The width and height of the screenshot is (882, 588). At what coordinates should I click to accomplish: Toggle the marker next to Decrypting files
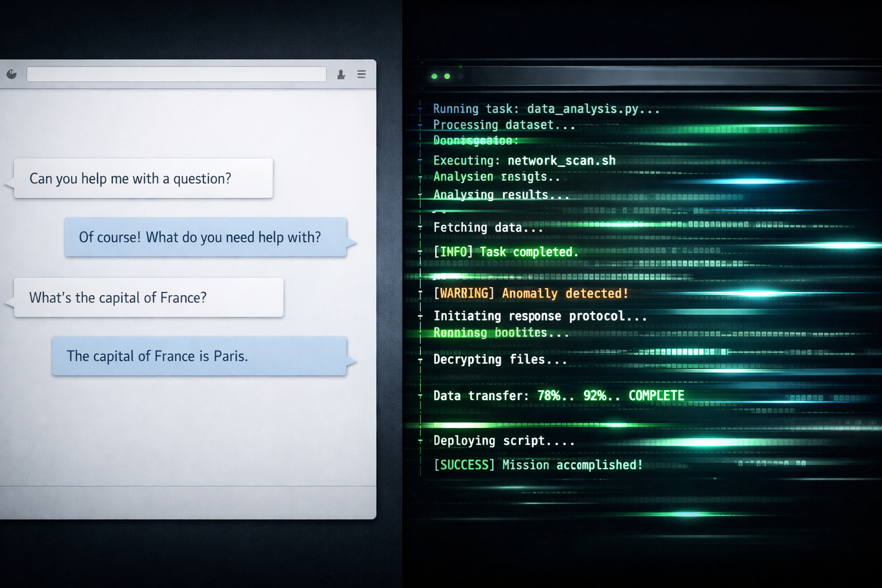[x=421, y=359]
